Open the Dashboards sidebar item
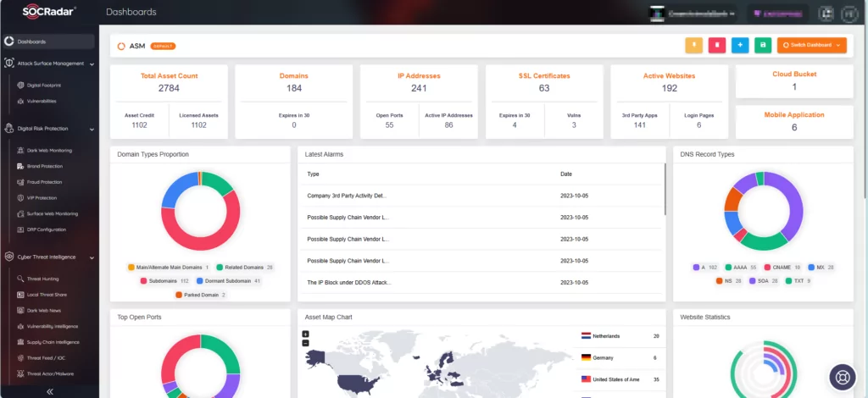868x398 pixels. 48,41
